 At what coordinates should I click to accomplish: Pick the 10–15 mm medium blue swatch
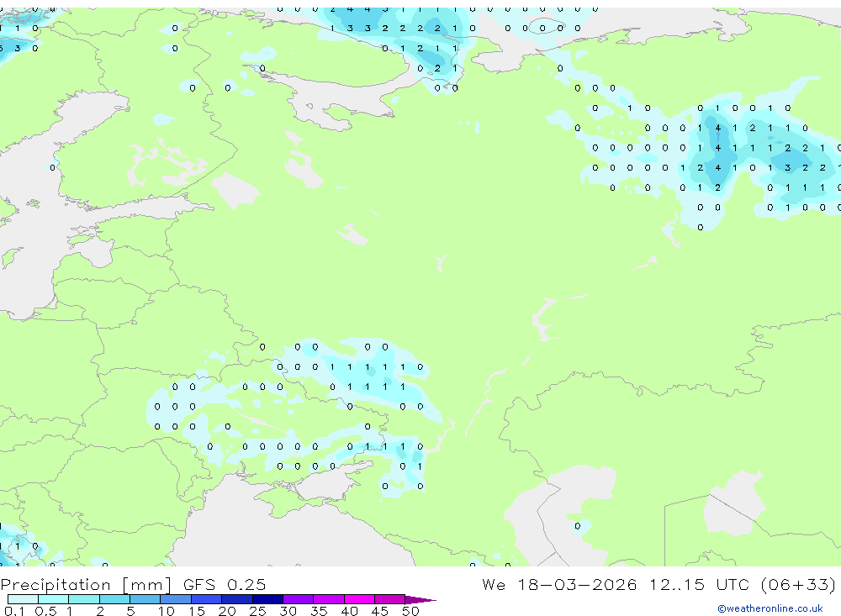click(x=176, y=599)
